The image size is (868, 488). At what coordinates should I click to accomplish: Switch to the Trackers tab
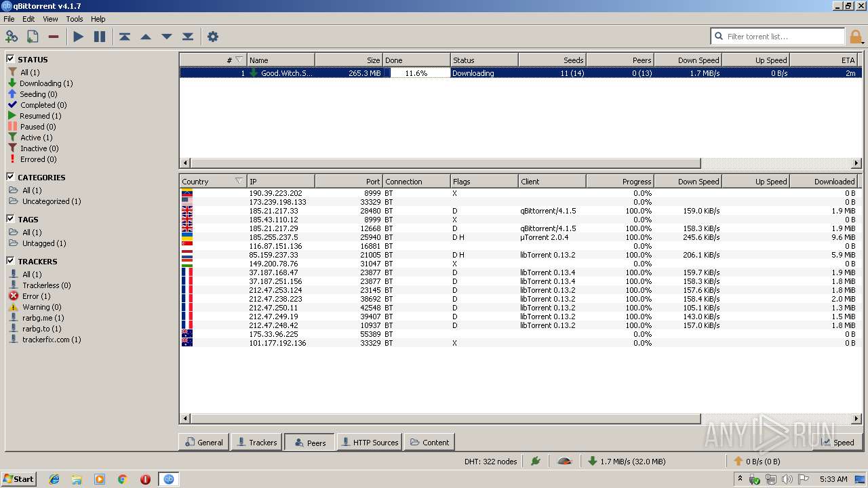tap(256, 442)
